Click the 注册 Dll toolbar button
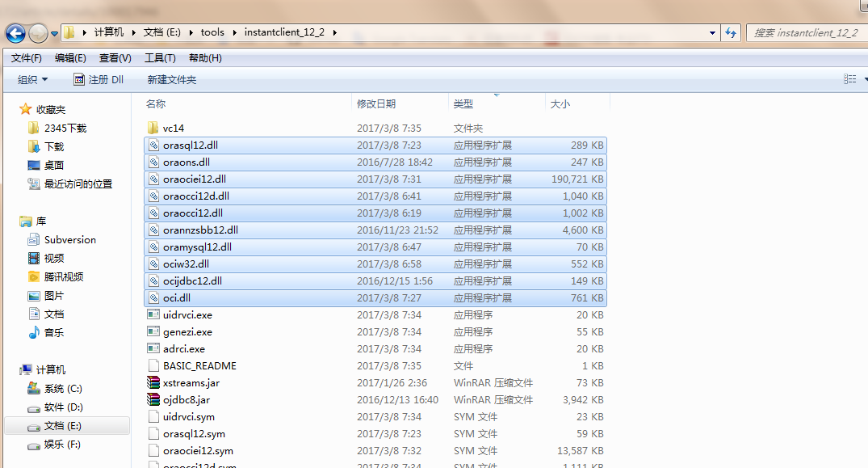Viewport: 868px width, 468px height. coord(99,80)
